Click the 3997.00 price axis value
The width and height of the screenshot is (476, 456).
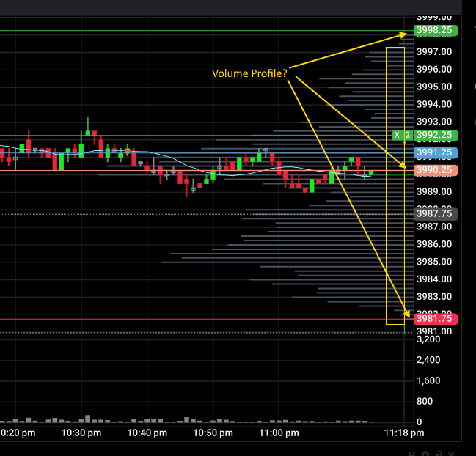[434, 52]
